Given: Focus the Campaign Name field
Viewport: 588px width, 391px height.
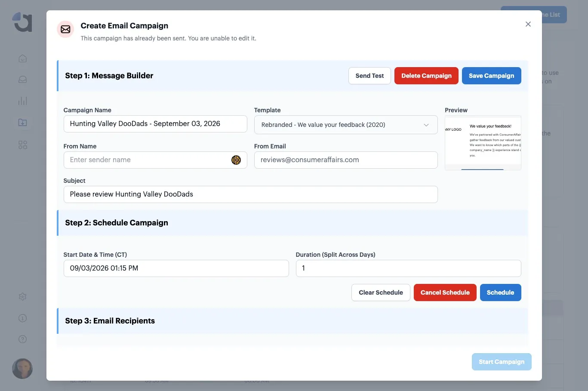Looking at the screenshot, I should [155, 124].
